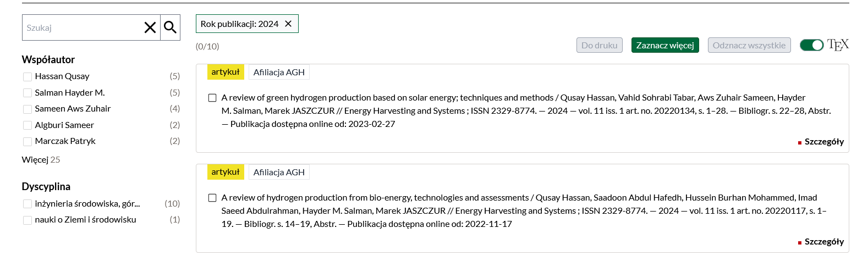
Task: Click the Do druku button
Action: point(599,45)
